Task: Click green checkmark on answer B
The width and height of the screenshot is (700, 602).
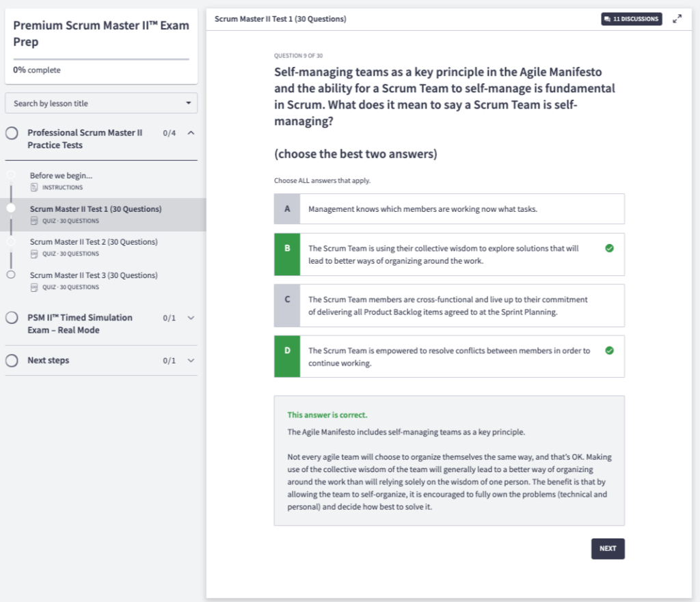Action: pyautogui.click(x=609, y=248)
